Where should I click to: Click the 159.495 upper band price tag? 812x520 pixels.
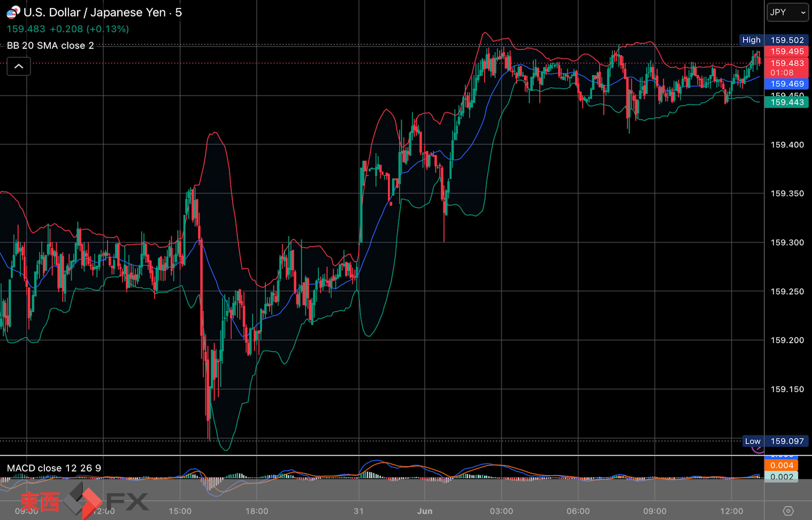click(786, 51)
